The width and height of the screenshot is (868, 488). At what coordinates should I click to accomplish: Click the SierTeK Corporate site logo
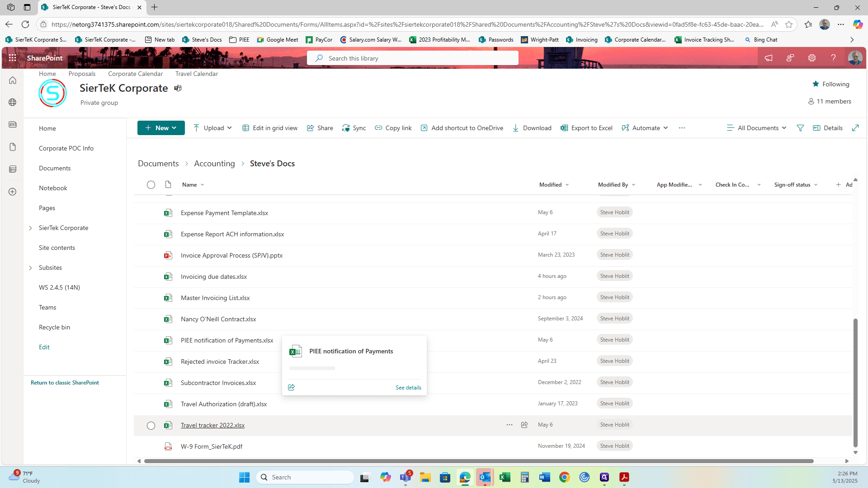(53, 93)
